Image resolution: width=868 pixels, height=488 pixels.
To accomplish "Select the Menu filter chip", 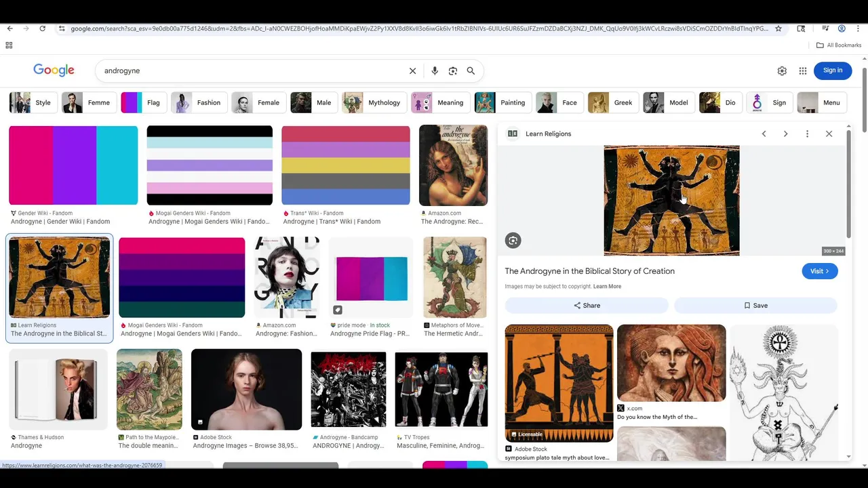I will click(x=822, y=102).
